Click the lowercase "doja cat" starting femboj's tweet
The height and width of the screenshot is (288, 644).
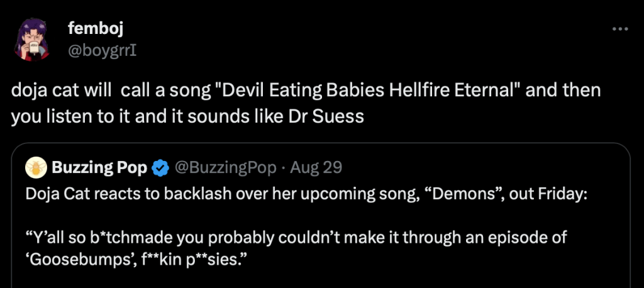[x=39, y=91]
